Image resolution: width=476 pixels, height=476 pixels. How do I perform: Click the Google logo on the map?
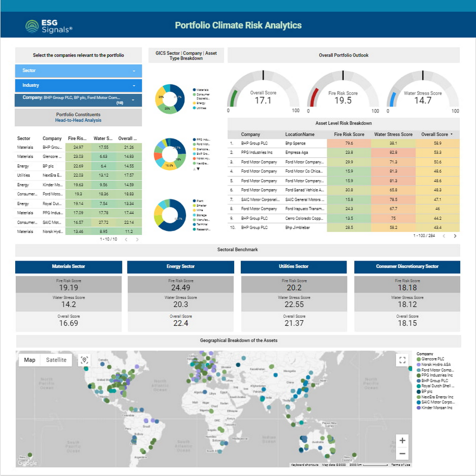pos(27,463)
